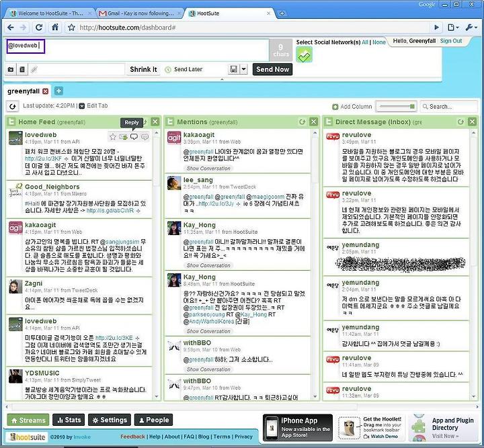Refresh the Direct Message Inbox column
Viewport: 484px width, 448px height.
(460, 122)
